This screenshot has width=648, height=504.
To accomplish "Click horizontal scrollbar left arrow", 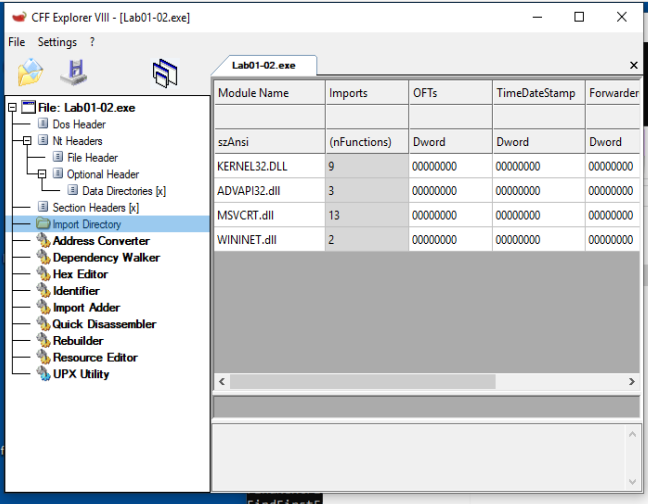I will coord(222,381).
